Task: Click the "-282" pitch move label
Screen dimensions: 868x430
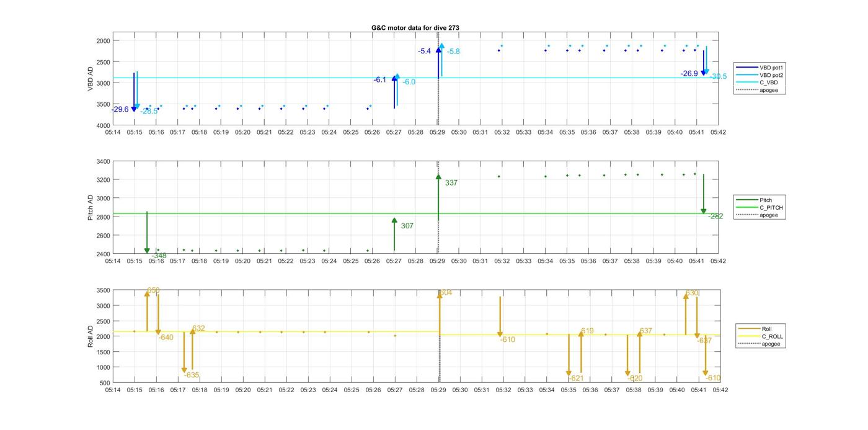Action: click(x=715, y=217)
